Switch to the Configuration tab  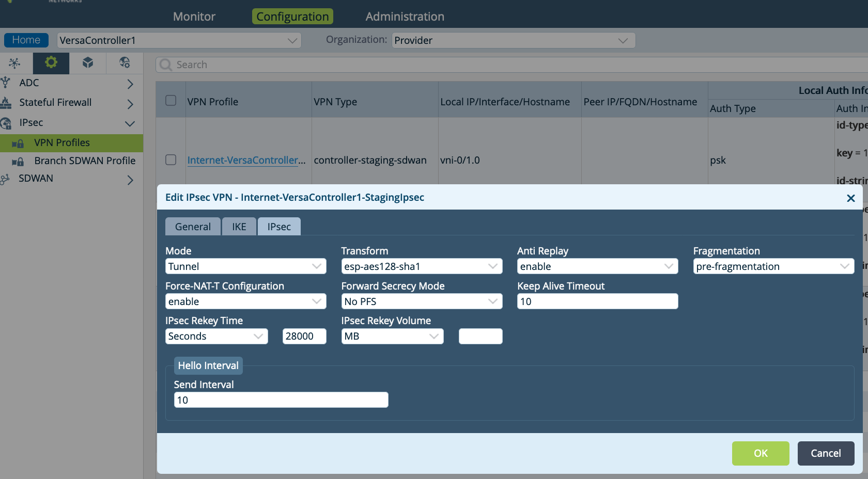pos(292,17)
